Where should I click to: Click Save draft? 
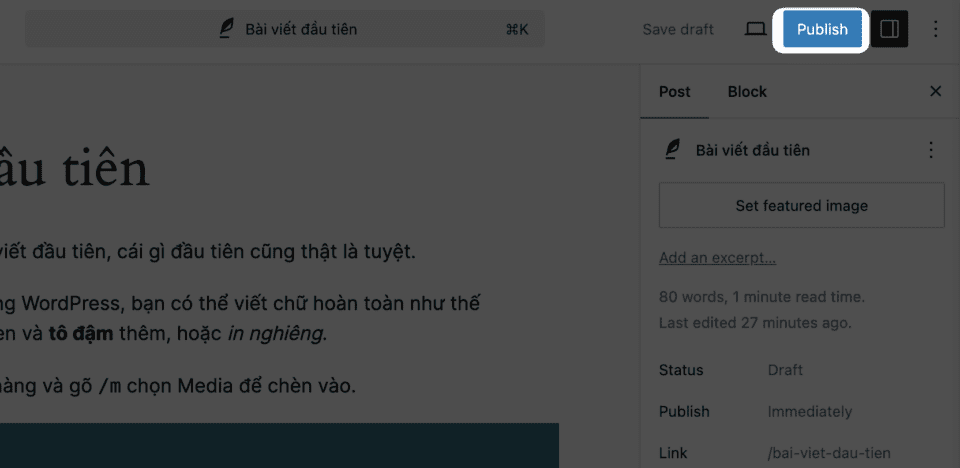[678, 29]
